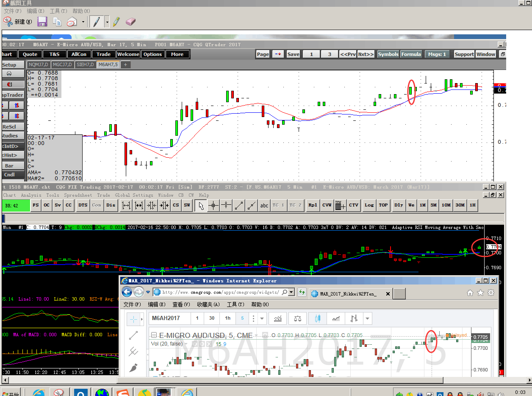The image size is (532, 396).
Task: Open the 编辑(E) menu in Snipping Tool
Action: 35,11
